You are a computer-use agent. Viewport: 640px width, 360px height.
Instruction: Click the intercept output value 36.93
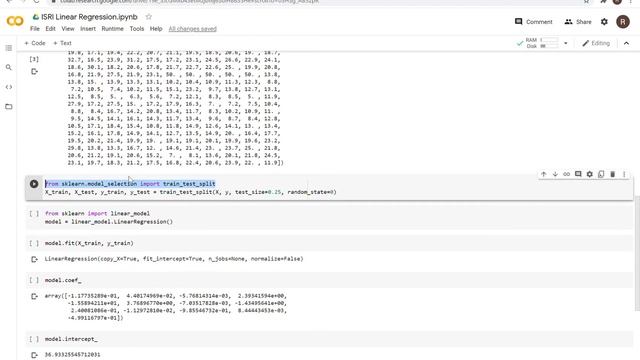pos(72,355)
